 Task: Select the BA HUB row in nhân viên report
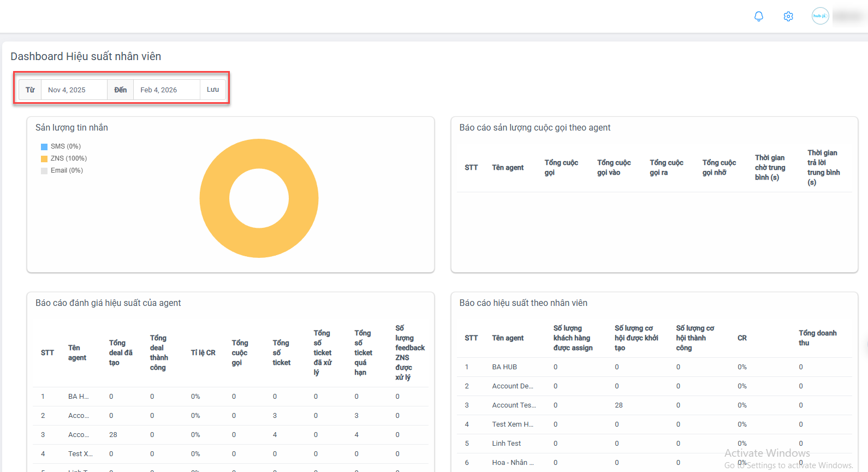point(504,367)
